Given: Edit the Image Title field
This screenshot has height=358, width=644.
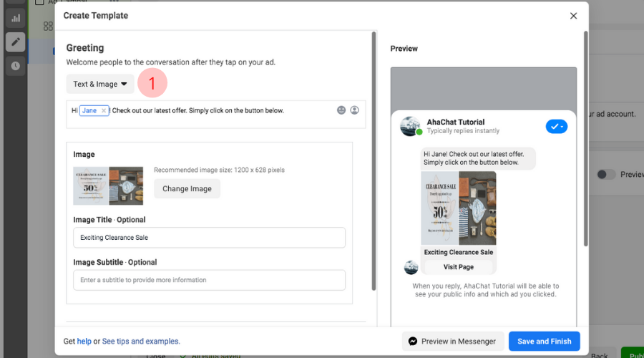Looking at the screenshot, I should [209, 238].
